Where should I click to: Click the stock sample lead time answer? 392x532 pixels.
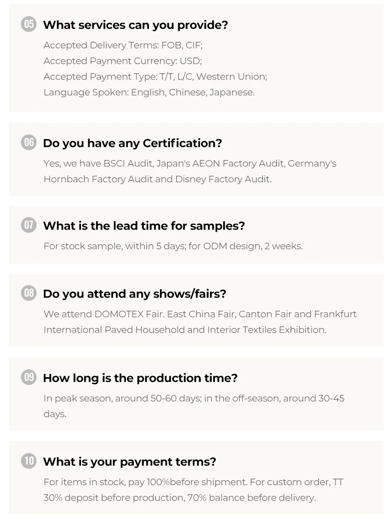(x=173, y=246)
